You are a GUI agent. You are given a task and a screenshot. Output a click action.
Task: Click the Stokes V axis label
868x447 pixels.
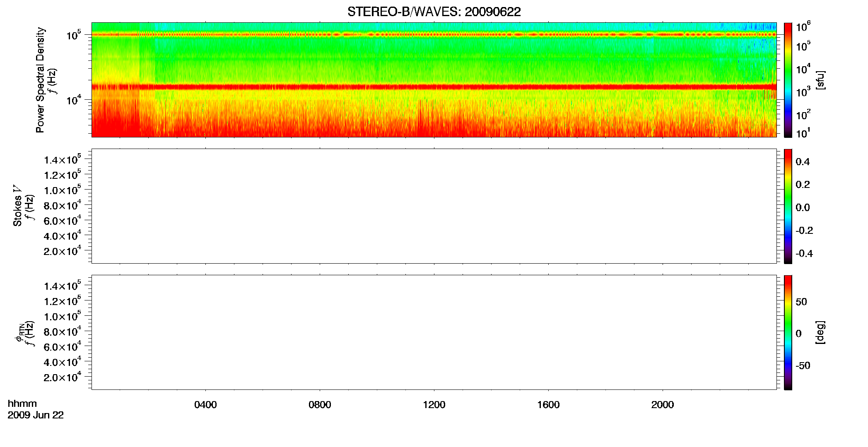point(17,206)
